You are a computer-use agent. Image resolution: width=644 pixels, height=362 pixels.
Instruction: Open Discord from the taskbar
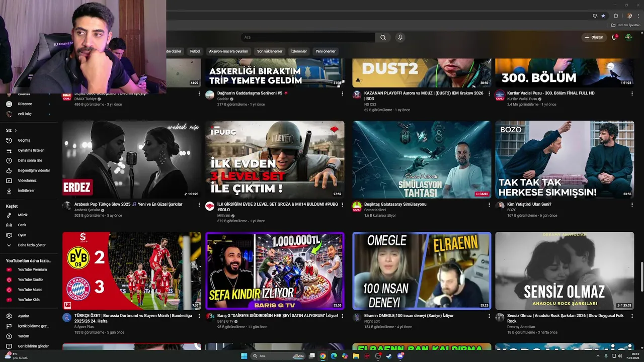[400, 356]
